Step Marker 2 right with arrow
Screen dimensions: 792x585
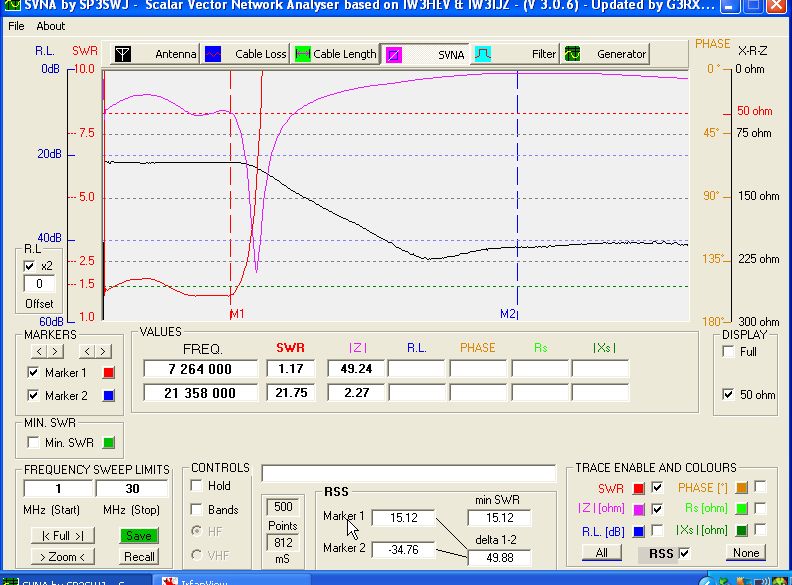[x=102, y=351]
